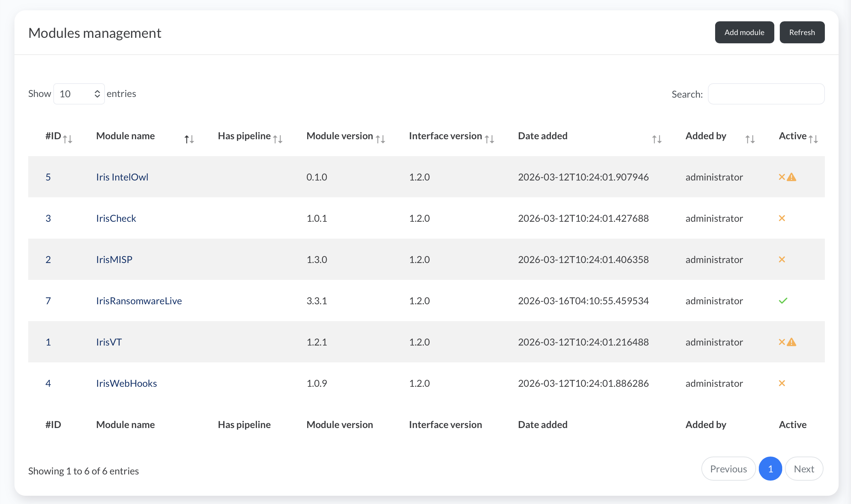851x504 pixels.
Task: Sort the Added by column
Action: point(750,139)
